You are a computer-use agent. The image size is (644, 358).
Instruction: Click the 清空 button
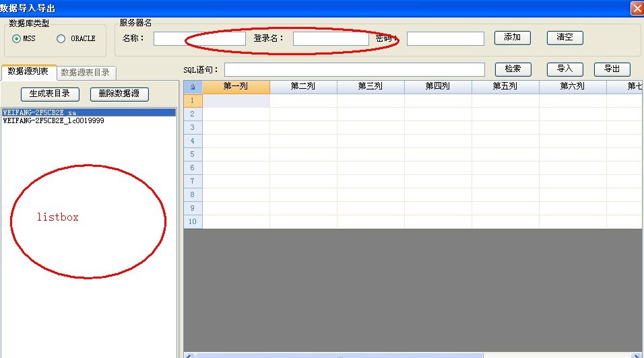click(x=565, y=38)
